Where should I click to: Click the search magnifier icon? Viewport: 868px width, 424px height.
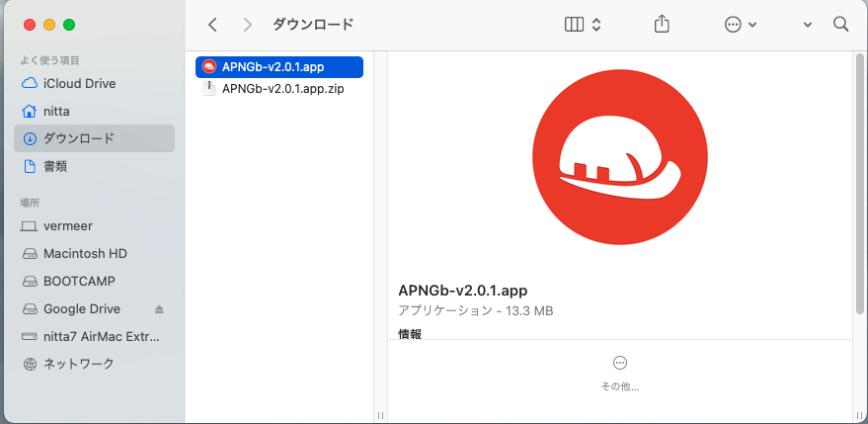(x=841, y=25)
